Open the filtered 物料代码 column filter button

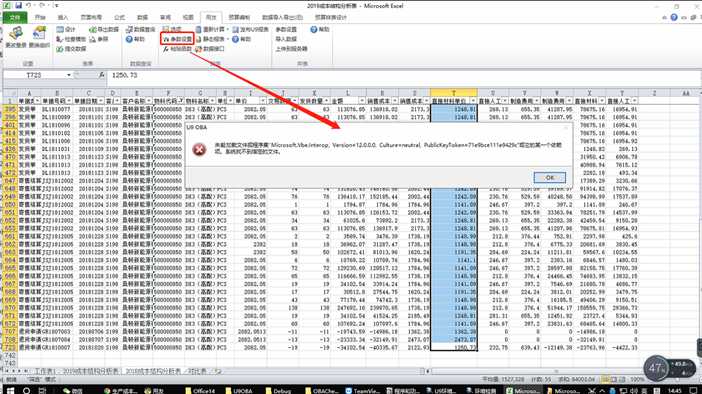(x=181, y=101)
